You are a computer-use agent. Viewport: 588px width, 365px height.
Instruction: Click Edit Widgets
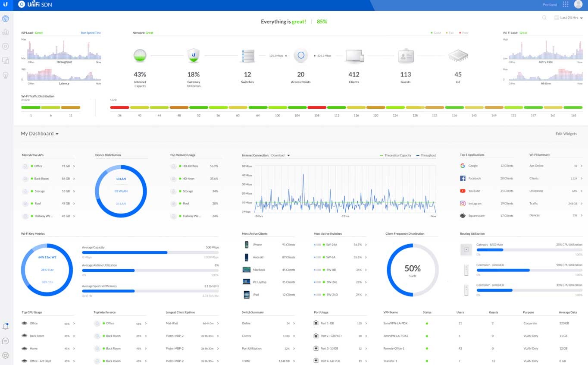566,134
